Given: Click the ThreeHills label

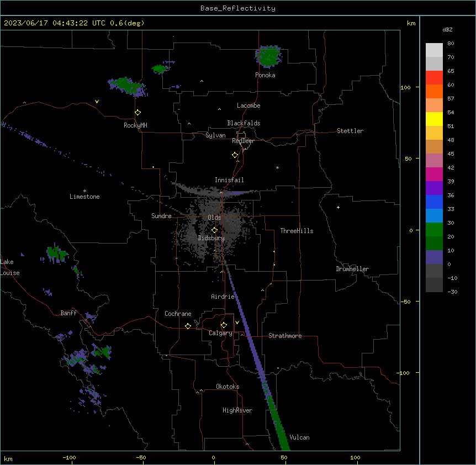Looking at the screenshot, I should 297,231.
